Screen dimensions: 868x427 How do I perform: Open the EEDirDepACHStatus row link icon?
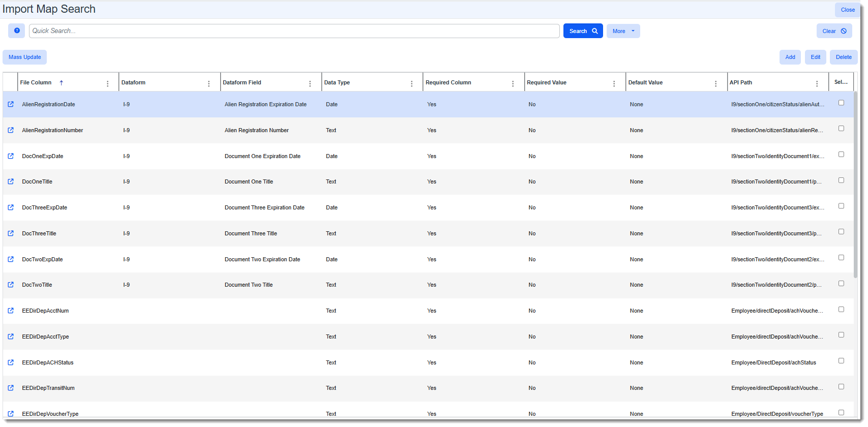coord(11,362)
